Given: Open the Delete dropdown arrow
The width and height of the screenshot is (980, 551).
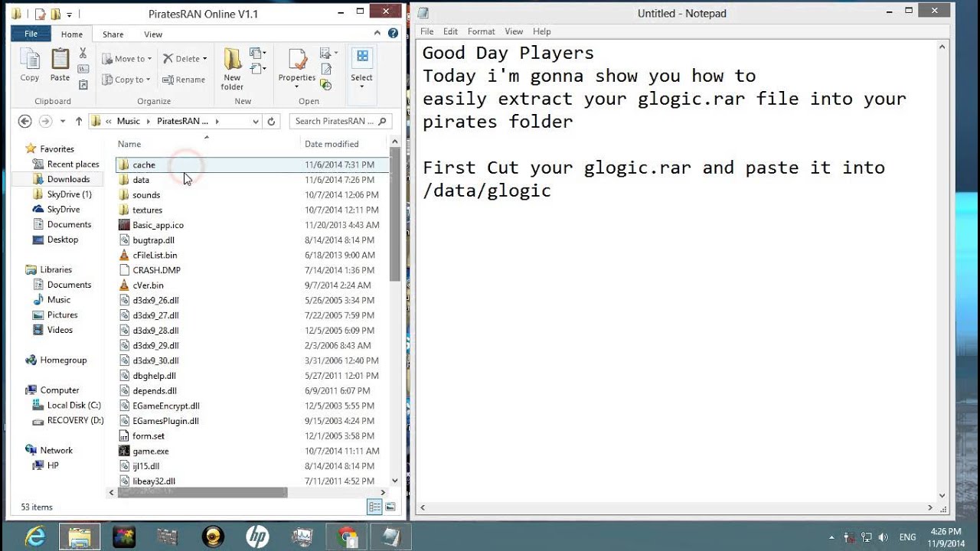Looking at the screenshot, I should [204, 59].
